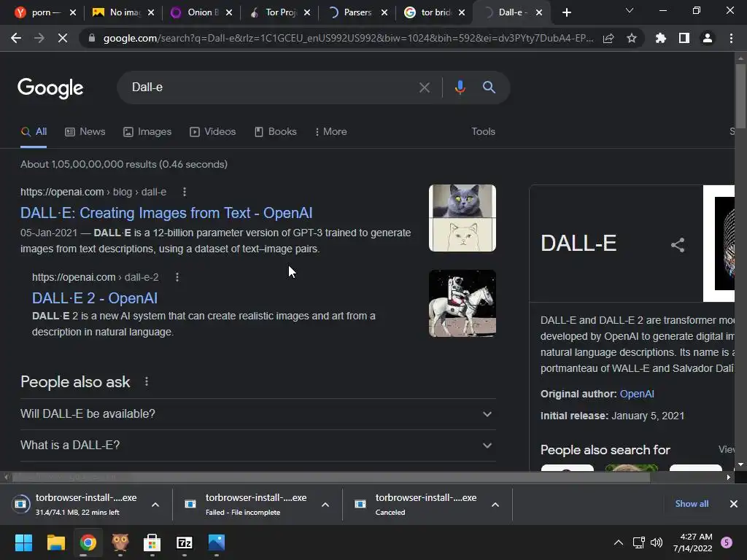Viewport: 747px width, 560px height.
Task: Open the Photos app on the taskbar
Action: [x=216, y=542]
